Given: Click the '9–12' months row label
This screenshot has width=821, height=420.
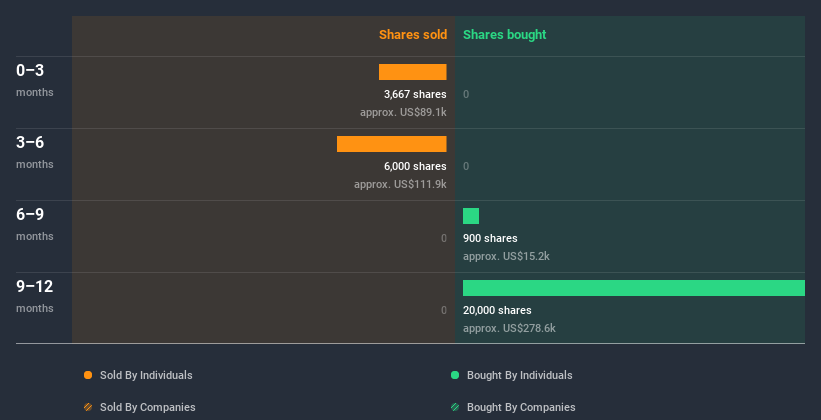Looking at the screenshot, I should 35,286.
